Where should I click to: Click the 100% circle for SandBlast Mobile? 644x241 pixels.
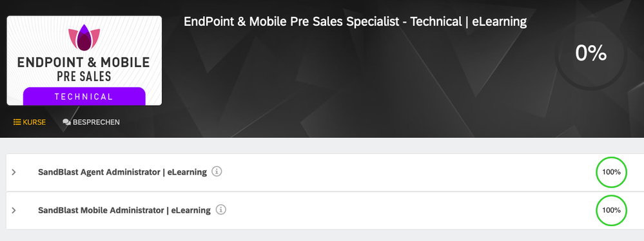click(x=611, y=210)
